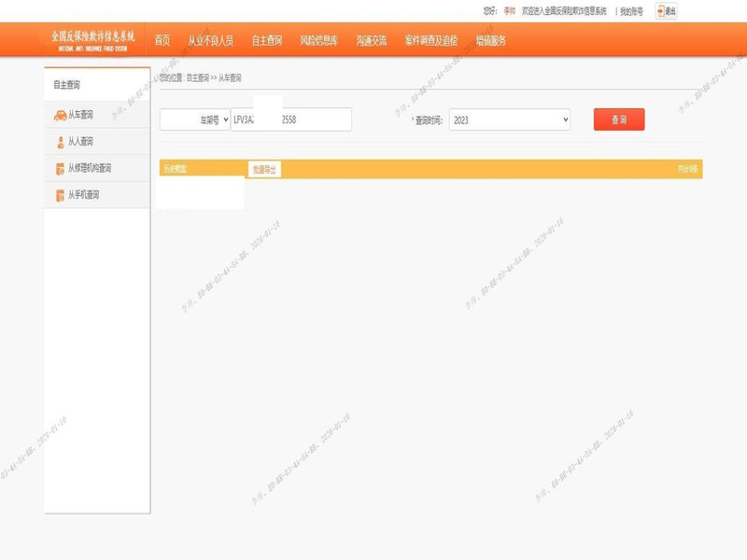747x560 pixels.
Task: Open the 沟通交流 menu
Action: tap(371, 41)
